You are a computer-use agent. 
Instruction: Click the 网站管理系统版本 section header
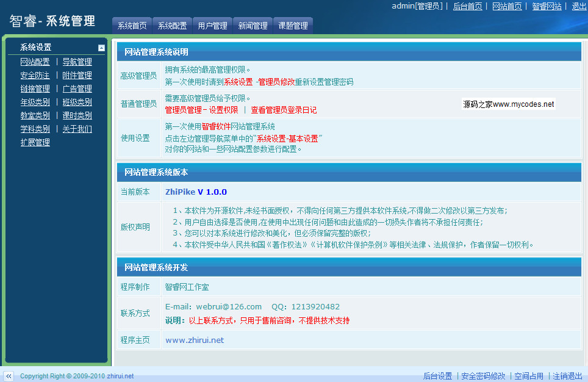tap(349, 172)
